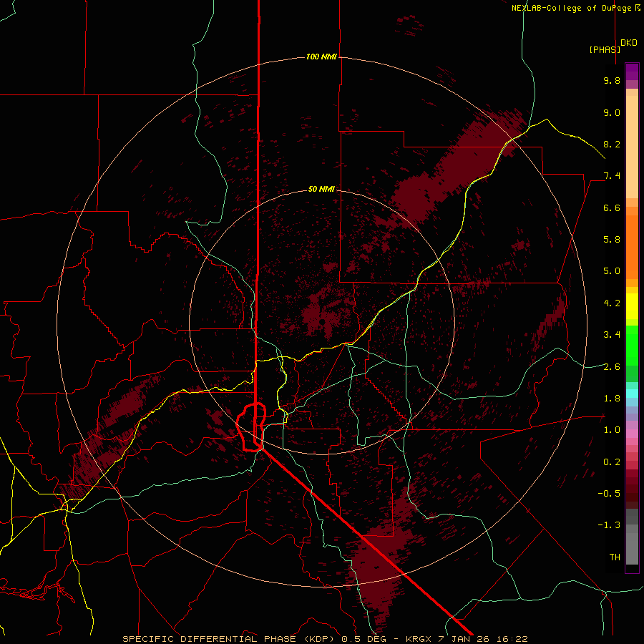Click the 7.4 value on color scale
The image size is (644, 644).
612,176
